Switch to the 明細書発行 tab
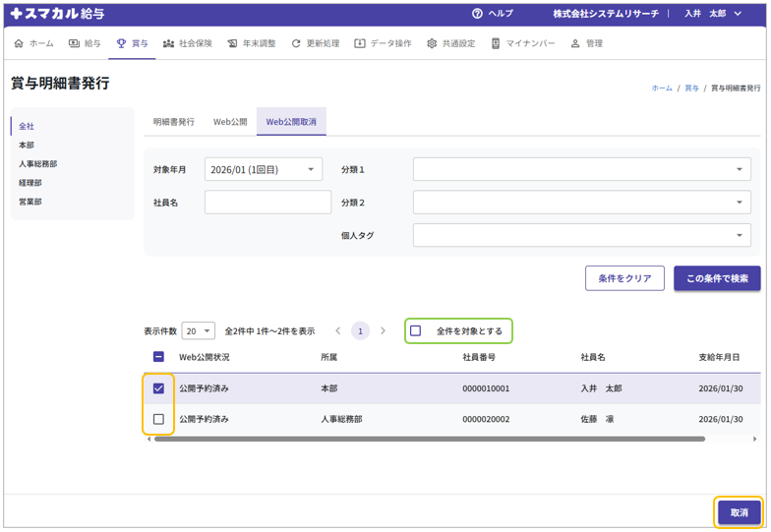 click(x=174, y=122)
